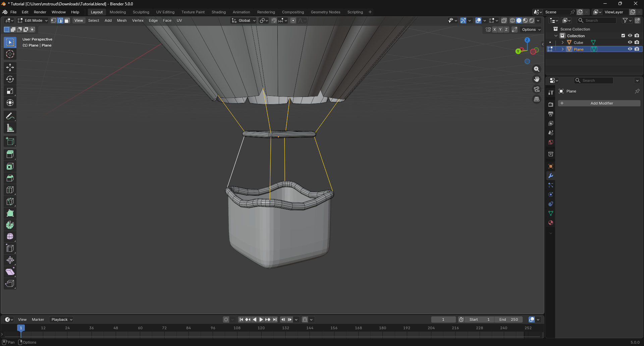644x346 pixels.
Task: Select the Rotate tool
Action: (10, 79)
